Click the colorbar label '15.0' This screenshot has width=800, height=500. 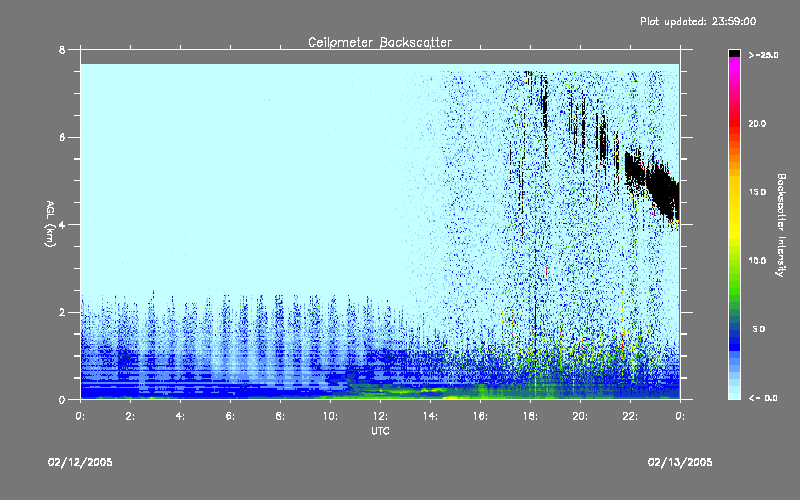(x=757, y=192)
